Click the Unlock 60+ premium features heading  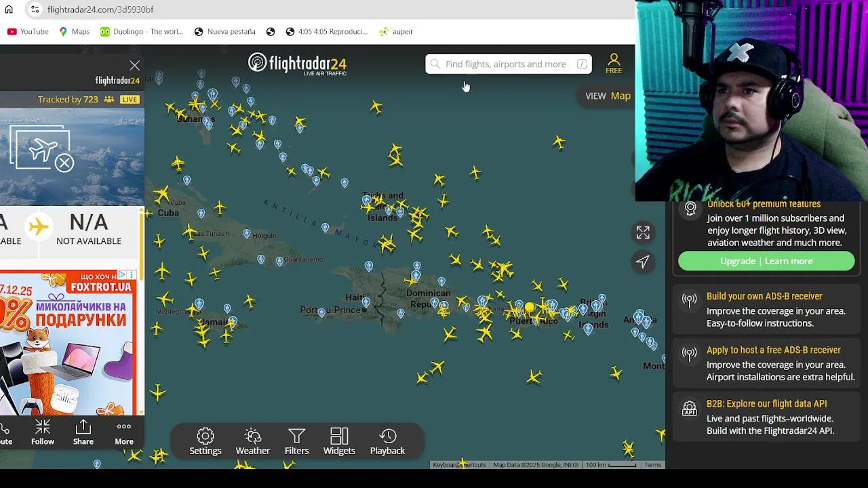coord(764,205)
